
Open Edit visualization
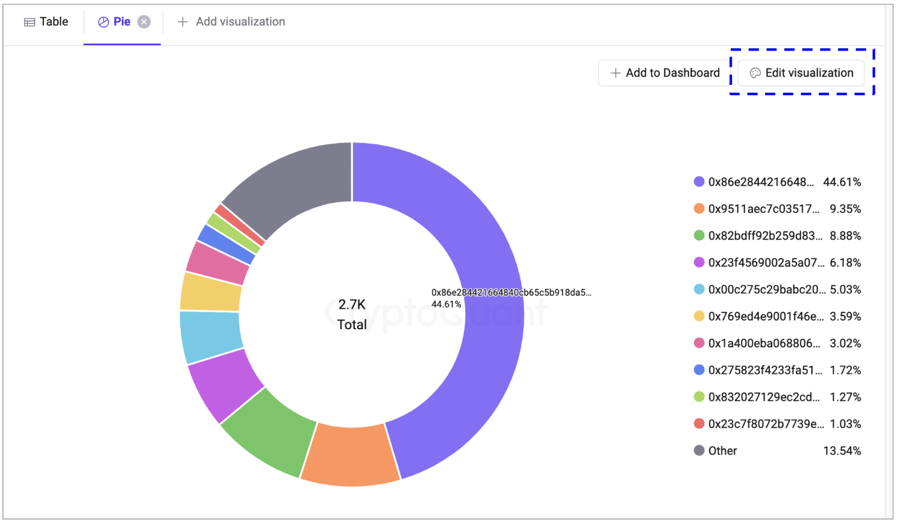(x=801, y=73)
